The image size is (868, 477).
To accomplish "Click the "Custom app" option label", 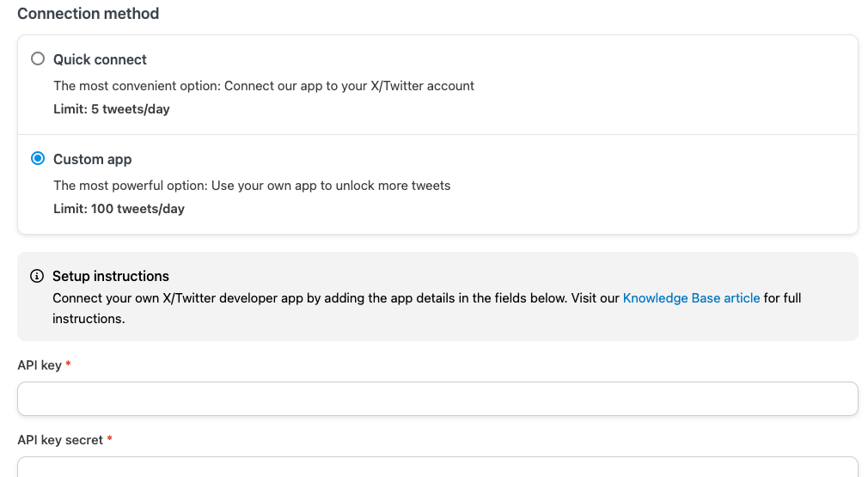I will point(92,159).
